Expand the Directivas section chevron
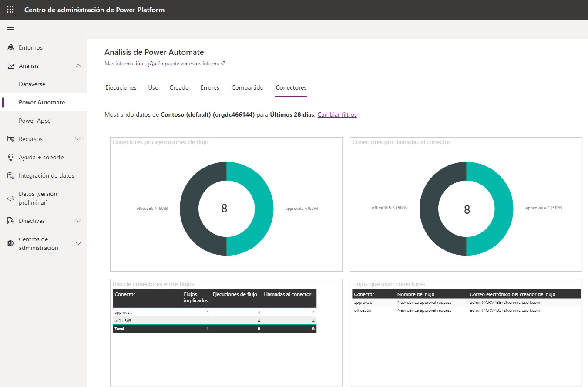Image resolution: width=588 pixels, height=387 pixels. (78, 221)
